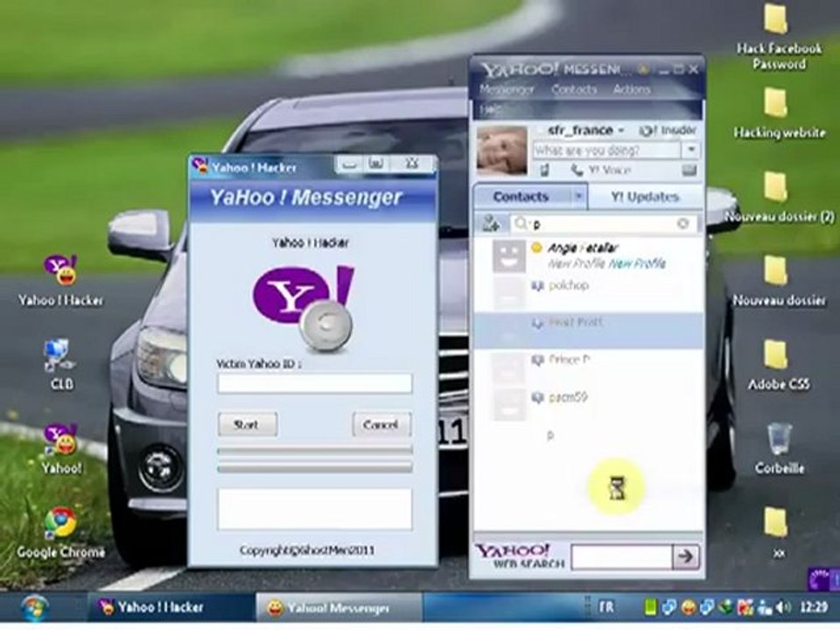Click the taskbar clock showing 12:29

813,607
